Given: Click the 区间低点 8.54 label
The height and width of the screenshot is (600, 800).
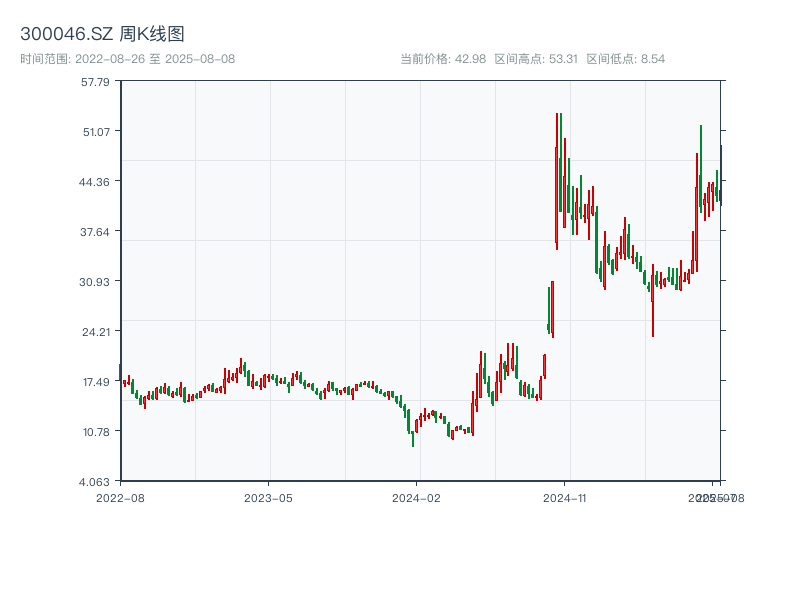Looking at the screenshot, I should click(625, 59).
